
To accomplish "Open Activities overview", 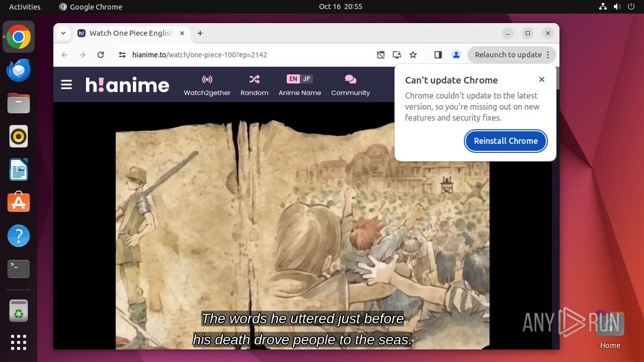I will click(x=25, y=7).
